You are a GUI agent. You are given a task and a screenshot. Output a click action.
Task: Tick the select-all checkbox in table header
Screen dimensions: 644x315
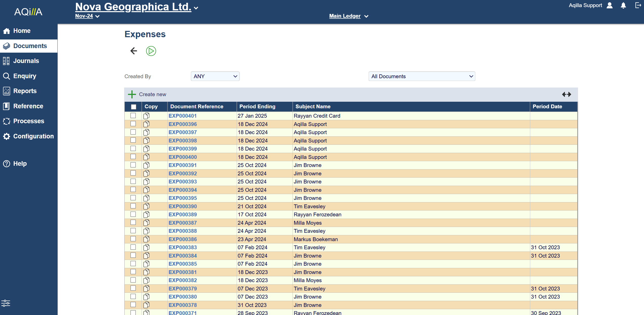134,107
